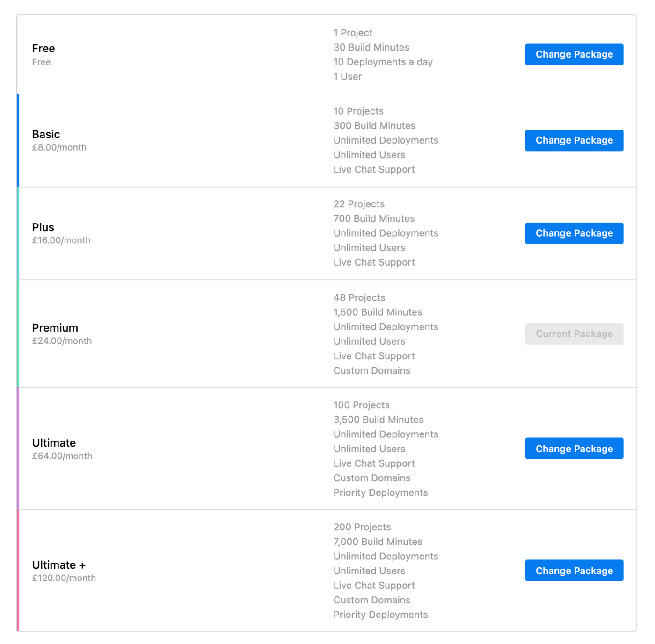Screen dimensions: 655x644
Task: Change package to the Basic plan
Action: [x=574, y=140]
